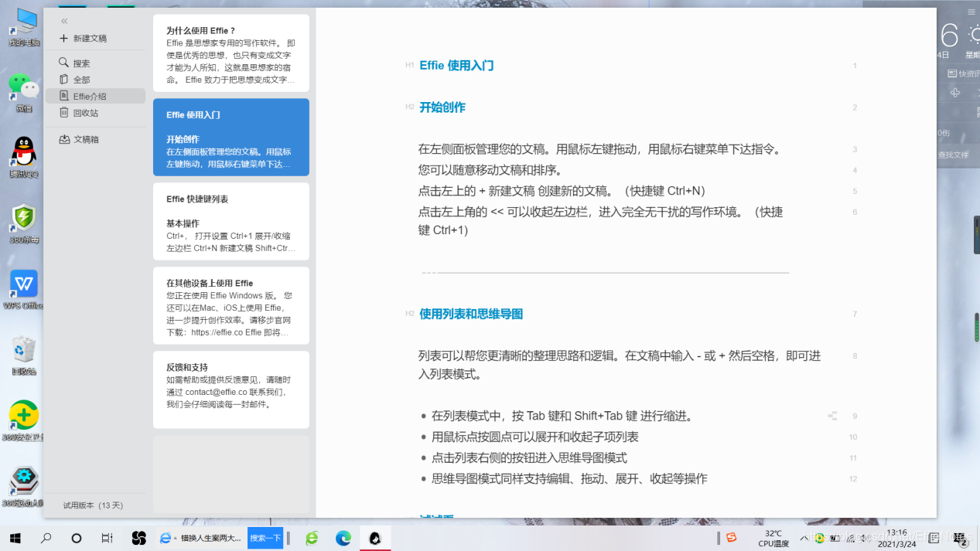Collapse the left panel with << chevron

pos(63,21)
